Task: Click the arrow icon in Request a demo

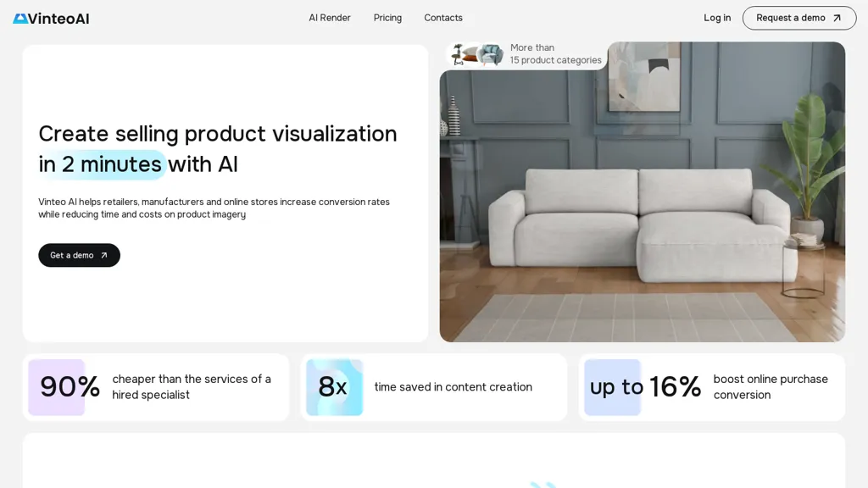Action: 837,18
